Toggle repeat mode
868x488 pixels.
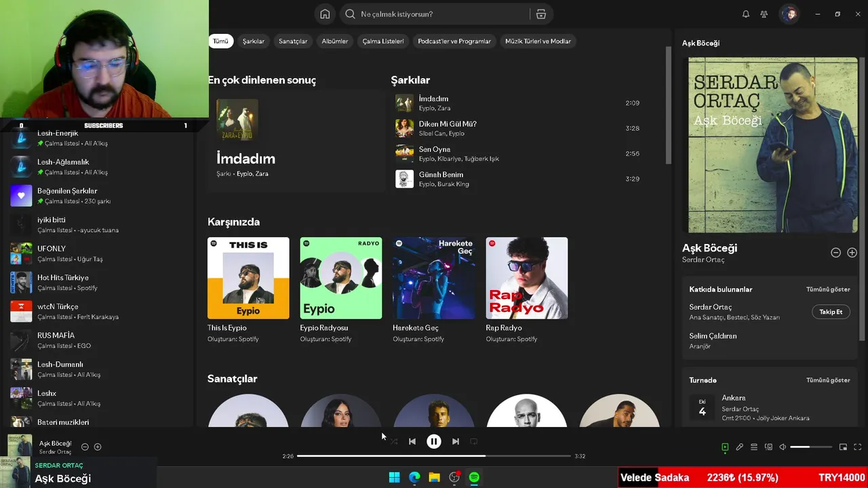[x=474, y=441]
